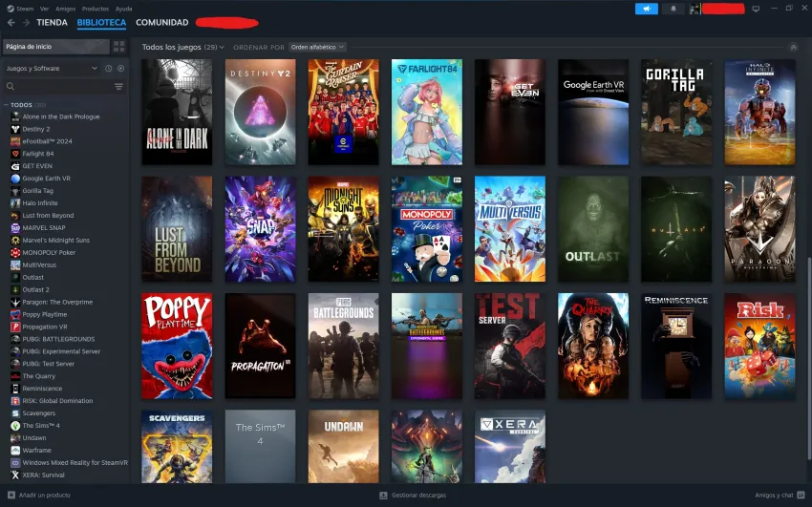Click the recent activity clock icon filter
This screenshot has height=507, width=812.
pos(109,69)
